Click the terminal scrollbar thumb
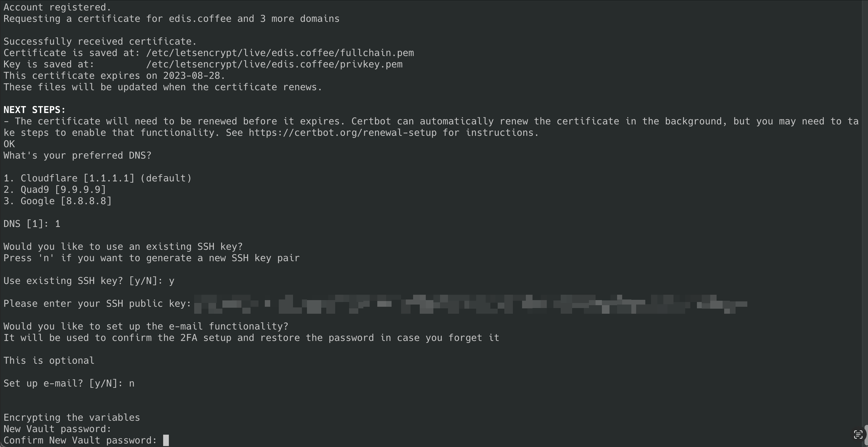868x447 pixels. pyautogui.click(x=866, y=435)
